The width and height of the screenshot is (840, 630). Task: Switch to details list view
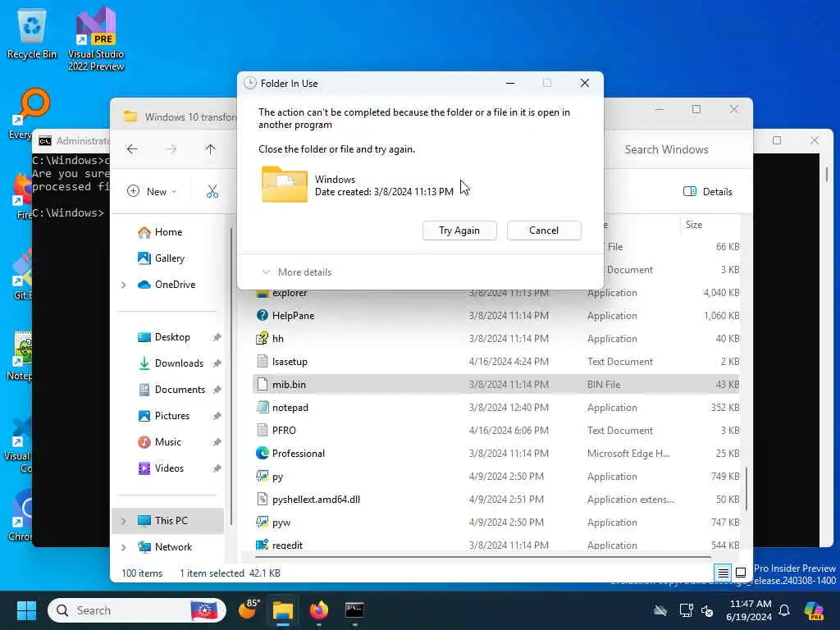[723, 573]
